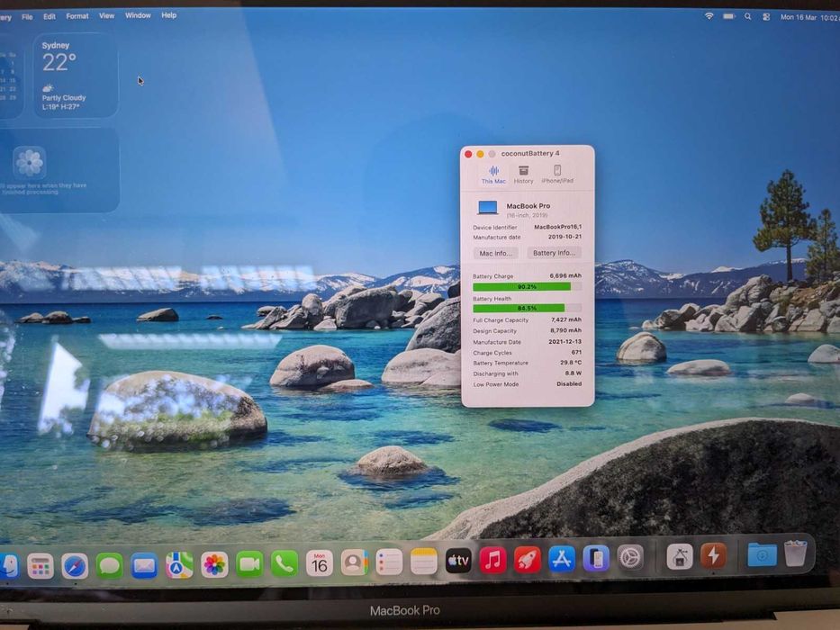Close the coconutBattery 4 window
The width and height of the screenshot is (840, 630).
pos(468,154)
